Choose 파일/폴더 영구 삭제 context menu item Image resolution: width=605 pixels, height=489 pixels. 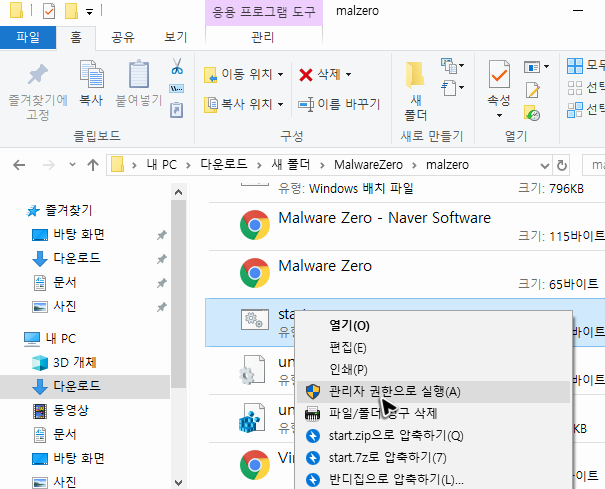coord(433,414)
